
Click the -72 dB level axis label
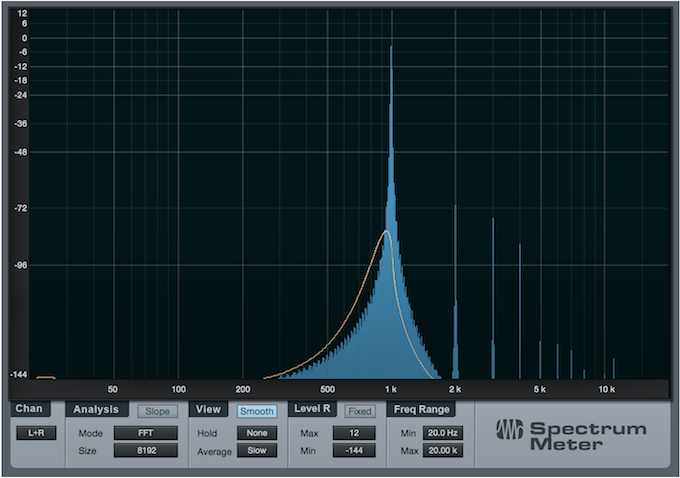pyautogui.click(x=20, y=208)
